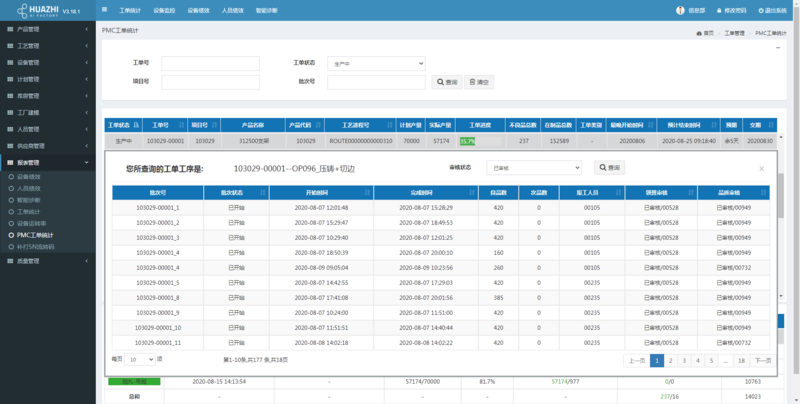Viewport: 800px width, 404px height.
Task: Click the hamburger menu icon in top bar
Action: click(106, 9)
